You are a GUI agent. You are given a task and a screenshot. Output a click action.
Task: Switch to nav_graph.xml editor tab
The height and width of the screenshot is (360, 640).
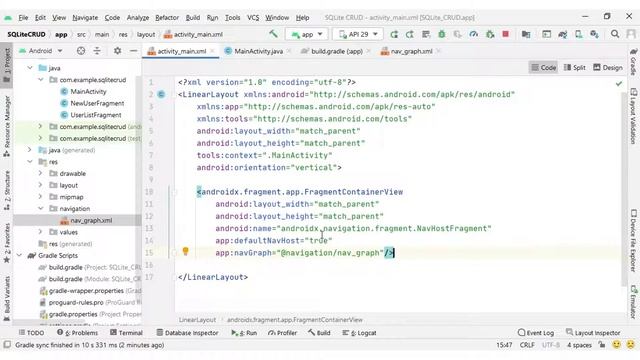pos(411,51)
